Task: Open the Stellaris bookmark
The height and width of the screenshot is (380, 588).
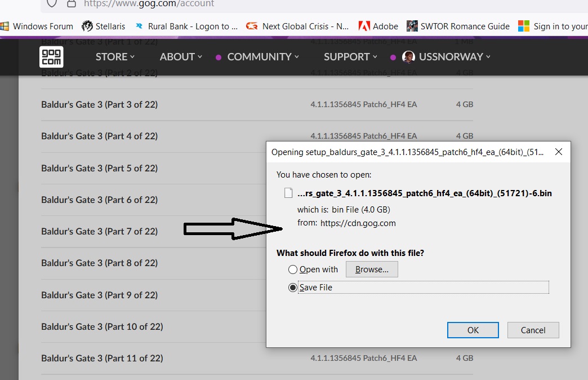Action: (x=104, y=26)
